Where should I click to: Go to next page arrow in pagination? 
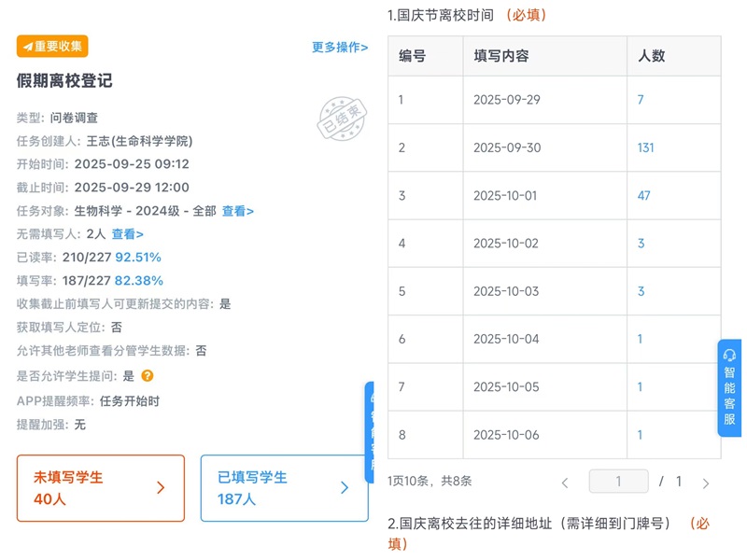point(706,483)
